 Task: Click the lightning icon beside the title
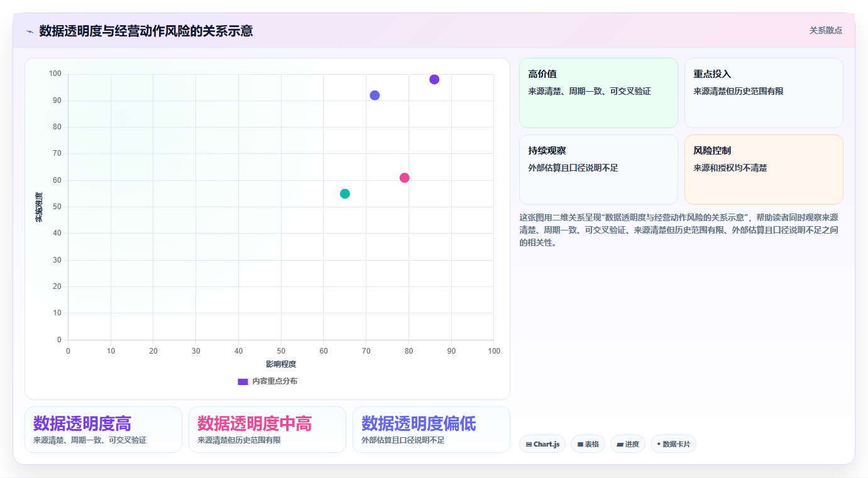pyautogui.click(x=30, y=31)
